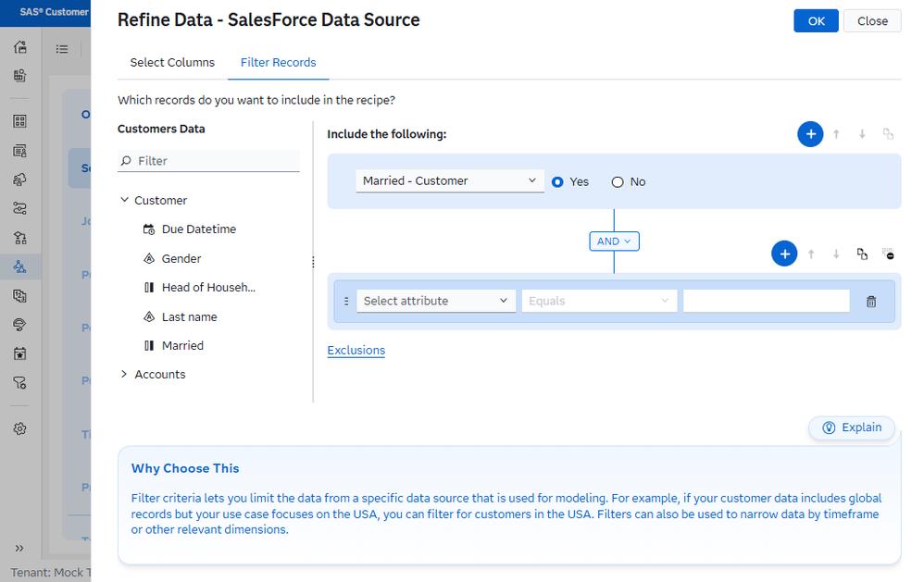This screenshot has width=924, height=582.
Task: Expand the Accounts tree node
Action: (124, 374)
